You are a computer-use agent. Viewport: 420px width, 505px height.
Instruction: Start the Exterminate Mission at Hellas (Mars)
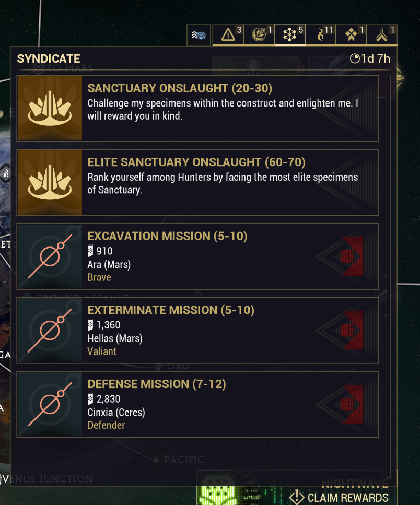[230, 331]
